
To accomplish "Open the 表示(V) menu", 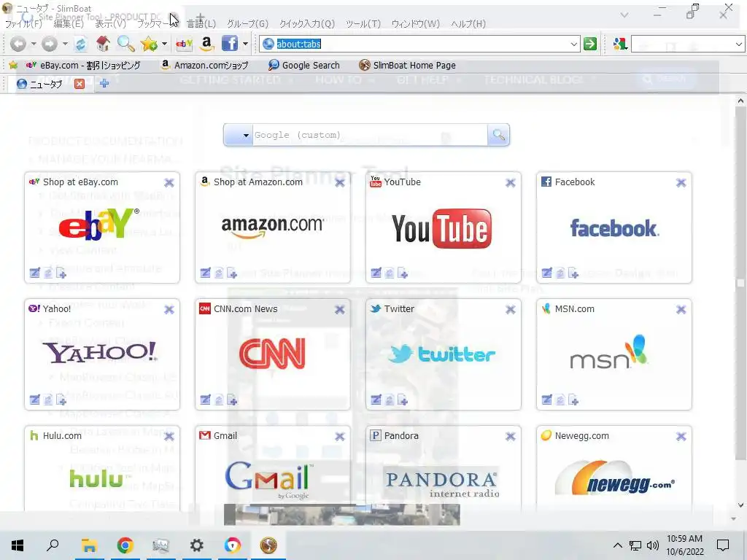I will (x=111, y=24).
